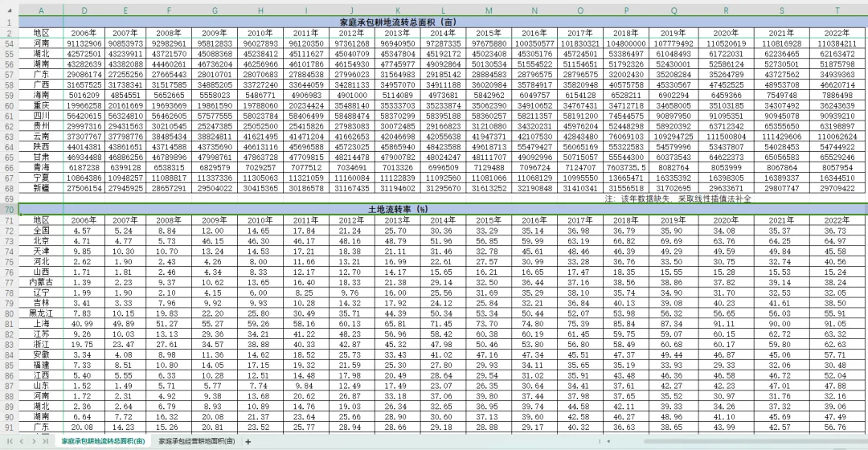
Task: Select column T header
Action: pyautogui.click(x=837, y=10)
